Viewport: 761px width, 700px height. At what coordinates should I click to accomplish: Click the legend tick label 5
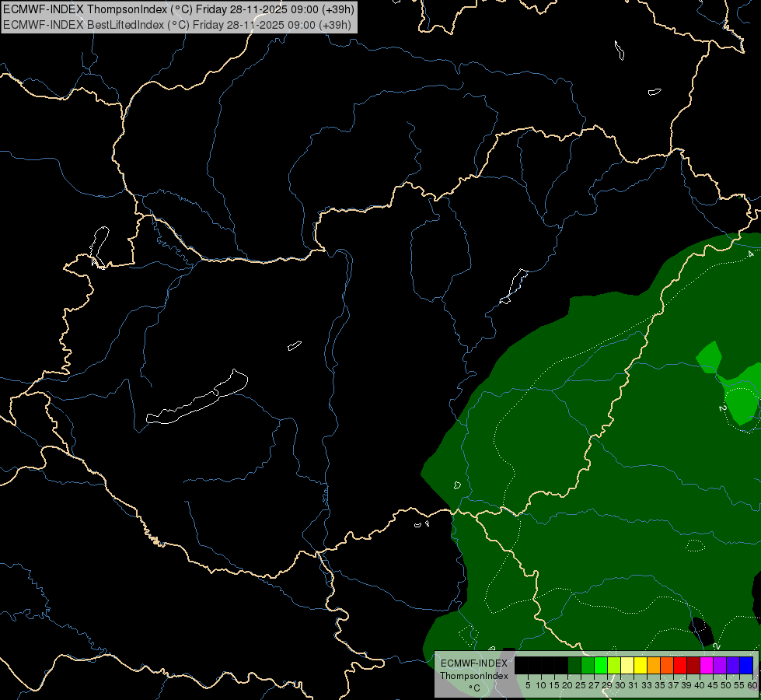528,685
